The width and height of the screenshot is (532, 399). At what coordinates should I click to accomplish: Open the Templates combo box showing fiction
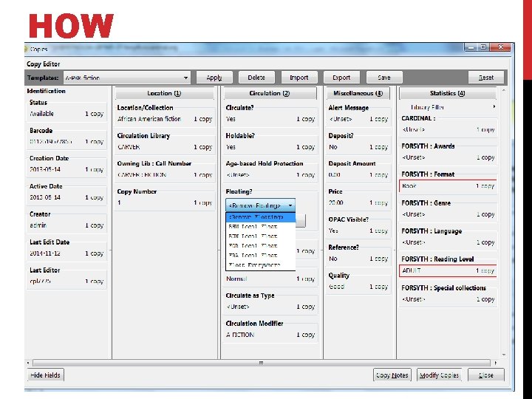(127, 78)
